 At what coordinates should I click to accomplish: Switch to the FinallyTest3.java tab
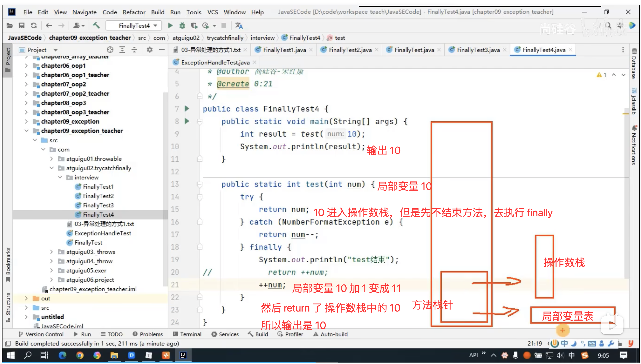point(478,50)
